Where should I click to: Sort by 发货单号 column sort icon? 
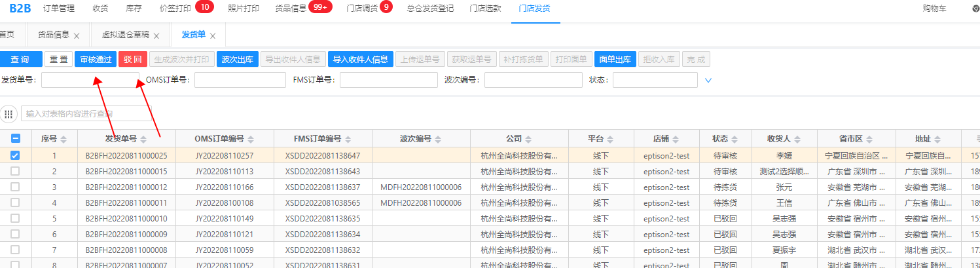143,139
